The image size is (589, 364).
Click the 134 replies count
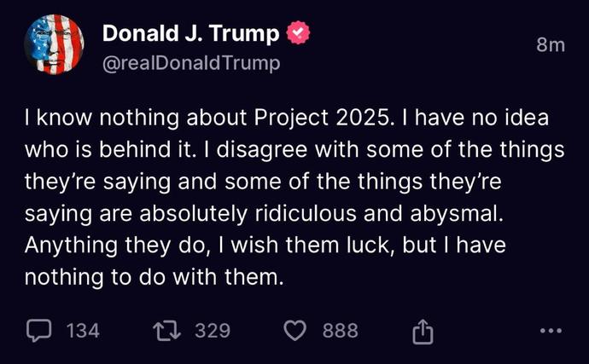pos(83,331)
